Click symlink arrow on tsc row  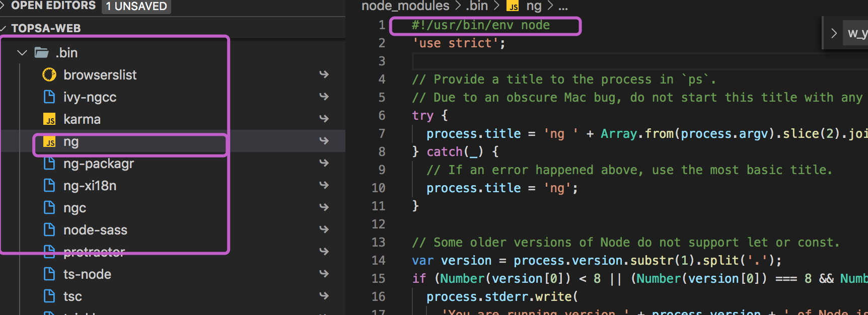point(324,295)
